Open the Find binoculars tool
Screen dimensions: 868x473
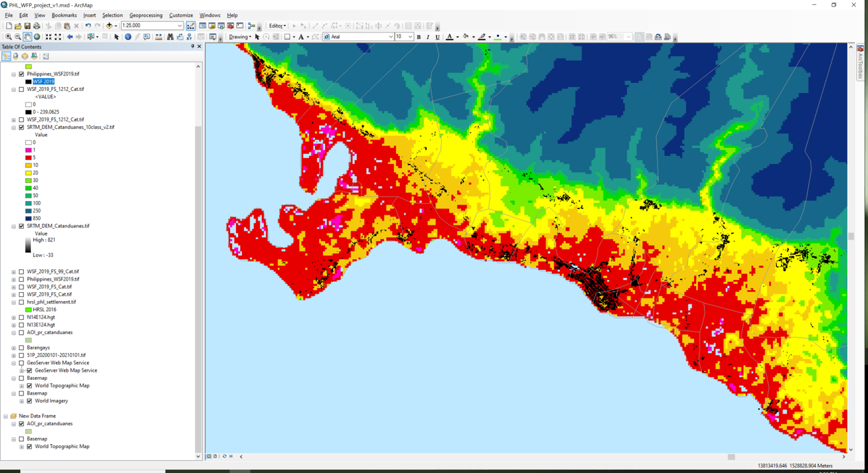click(x=170, y=37)
